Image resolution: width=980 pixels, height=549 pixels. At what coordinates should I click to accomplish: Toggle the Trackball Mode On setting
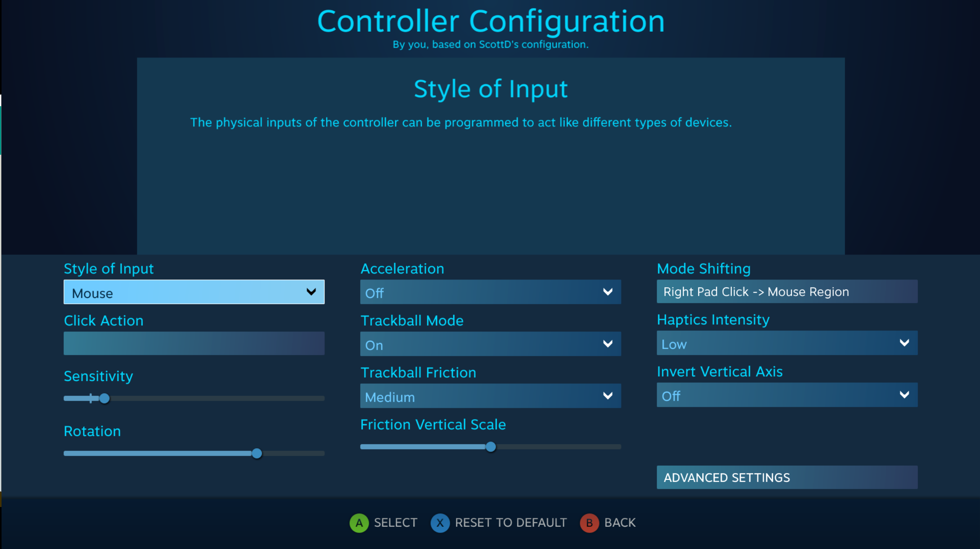(490, 344)
